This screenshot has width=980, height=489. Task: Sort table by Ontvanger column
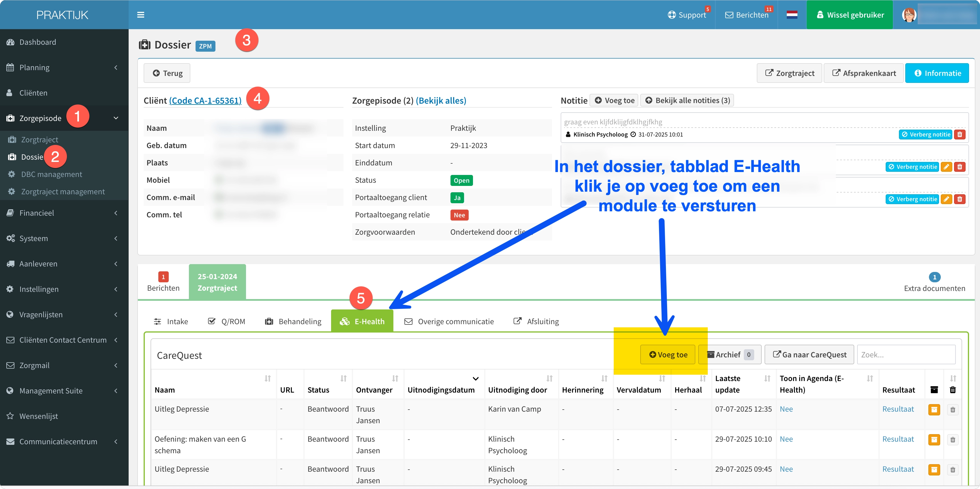395,378
